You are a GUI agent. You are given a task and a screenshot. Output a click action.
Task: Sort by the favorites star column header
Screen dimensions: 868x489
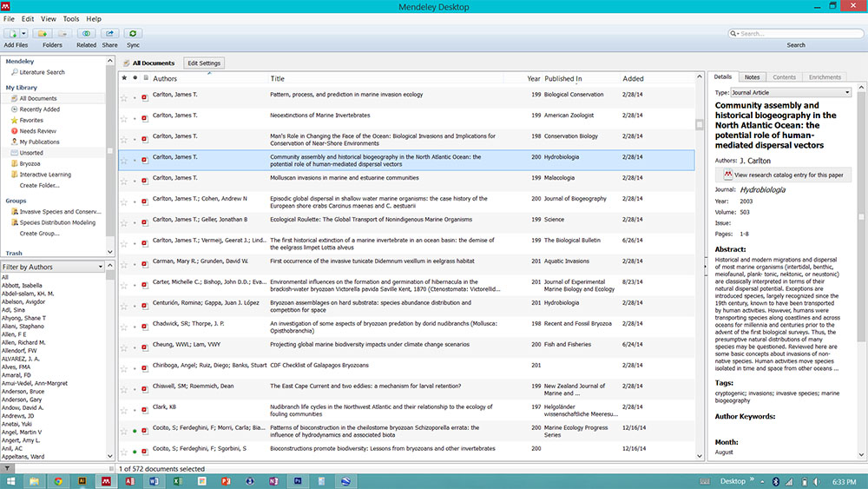coord(124,78)
